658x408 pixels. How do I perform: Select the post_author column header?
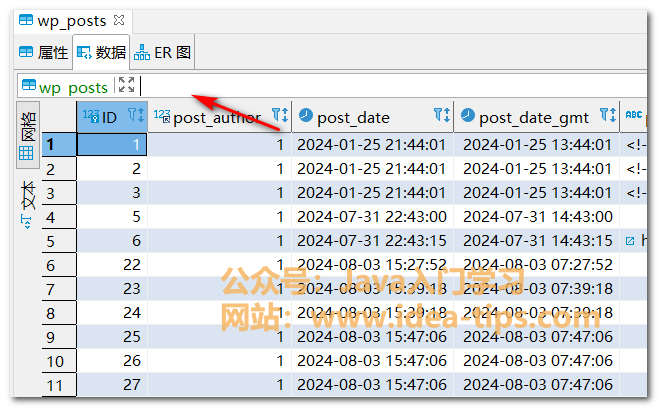coord(219,117)
